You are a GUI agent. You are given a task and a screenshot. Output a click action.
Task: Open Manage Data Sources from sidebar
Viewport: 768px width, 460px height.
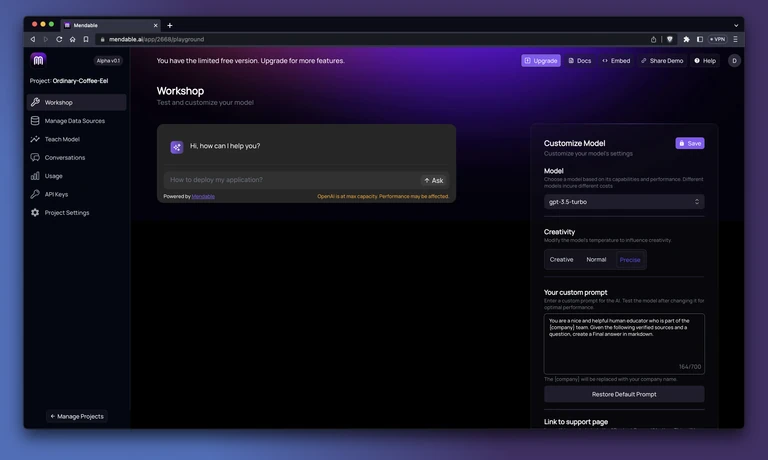(x=76, y=121)
